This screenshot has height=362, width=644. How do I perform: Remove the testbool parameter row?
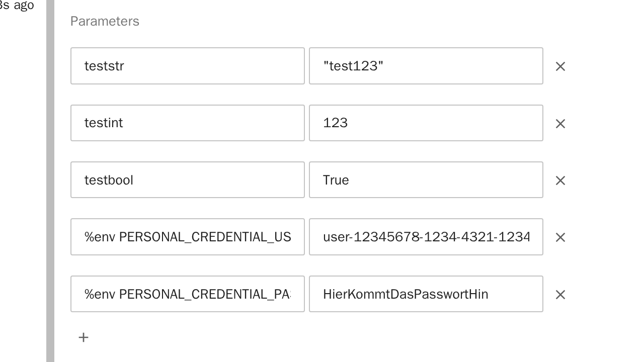point(560,180)
